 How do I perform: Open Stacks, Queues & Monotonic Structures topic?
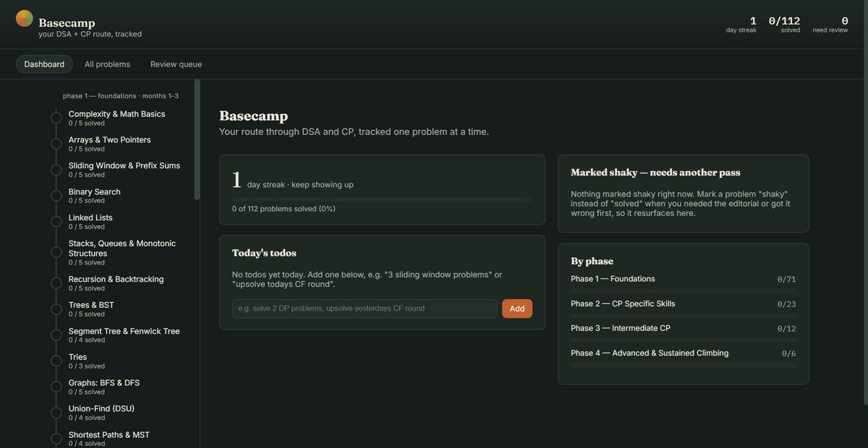click(x=122, y=249)
